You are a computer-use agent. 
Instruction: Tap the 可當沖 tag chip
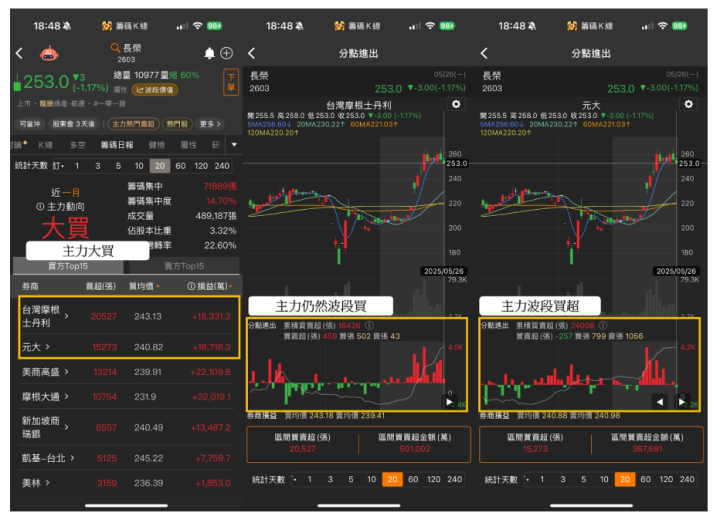pyautogui.click(x=30, y=124)
